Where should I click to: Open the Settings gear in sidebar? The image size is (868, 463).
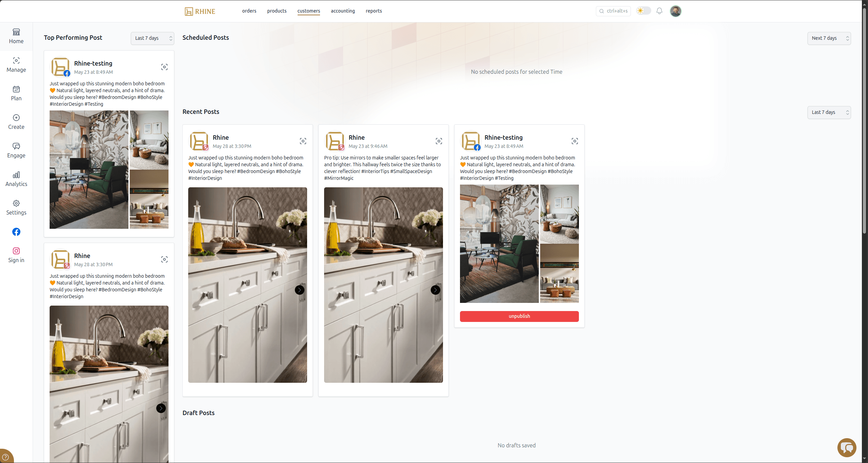[x=16, y=208]
